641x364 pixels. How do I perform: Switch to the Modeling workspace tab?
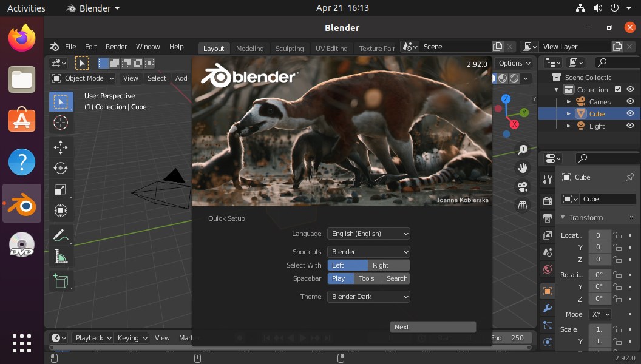[249, 48]
